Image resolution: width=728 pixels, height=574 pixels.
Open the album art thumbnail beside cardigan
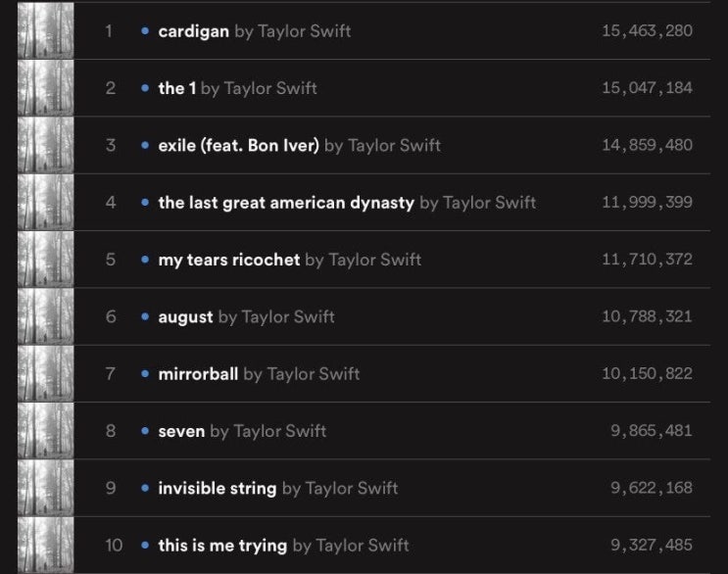[x=45, y=30]
